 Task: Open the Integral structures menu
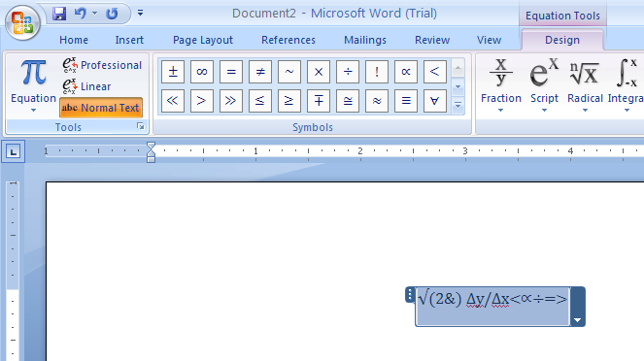coord(626,85)
